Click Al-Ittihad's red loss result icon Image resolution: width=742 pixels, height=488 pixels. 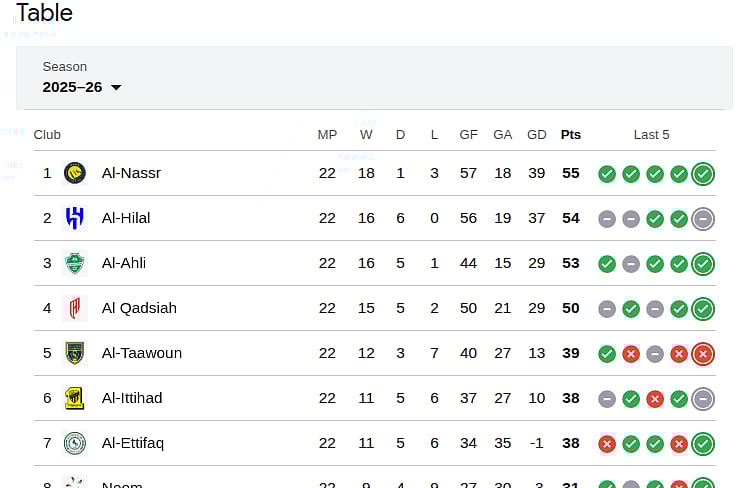(x=655, y=399)
